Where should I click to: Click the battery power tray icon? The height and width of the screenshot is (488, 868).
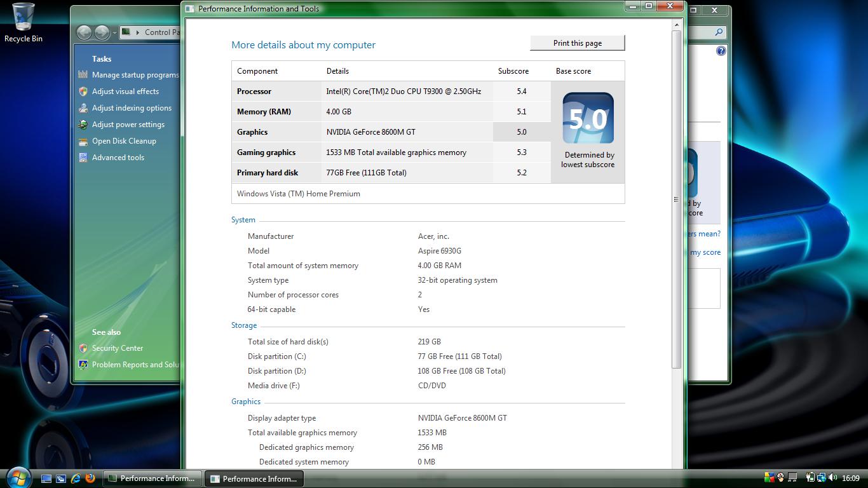pos(810,477)
